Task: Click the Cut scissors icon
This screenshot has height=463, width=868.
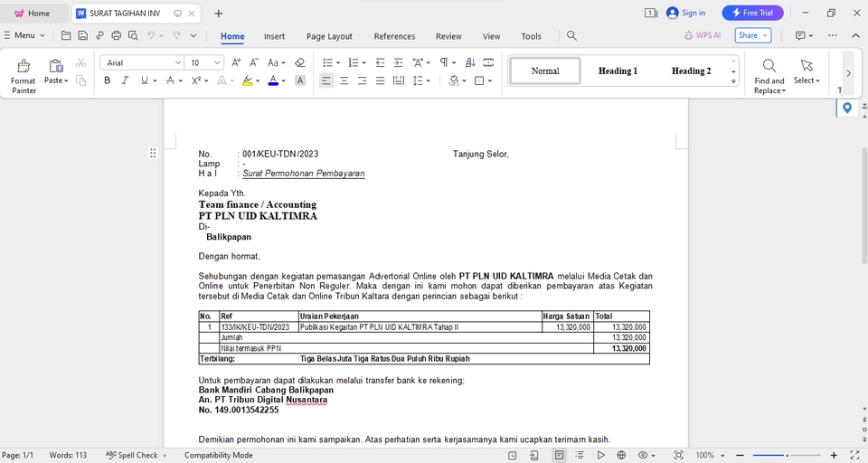Action: pyautogui.click(x=80, y=62)
